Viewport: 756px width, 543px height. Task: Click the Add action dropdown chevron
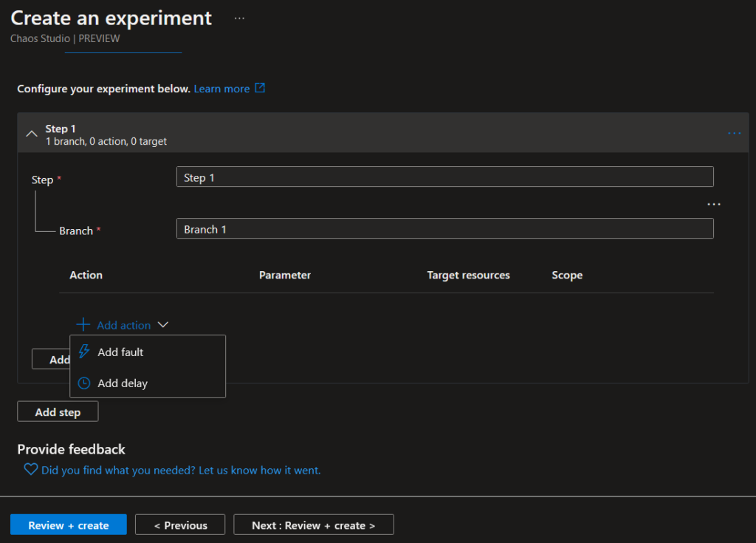(x=163, y=325)
